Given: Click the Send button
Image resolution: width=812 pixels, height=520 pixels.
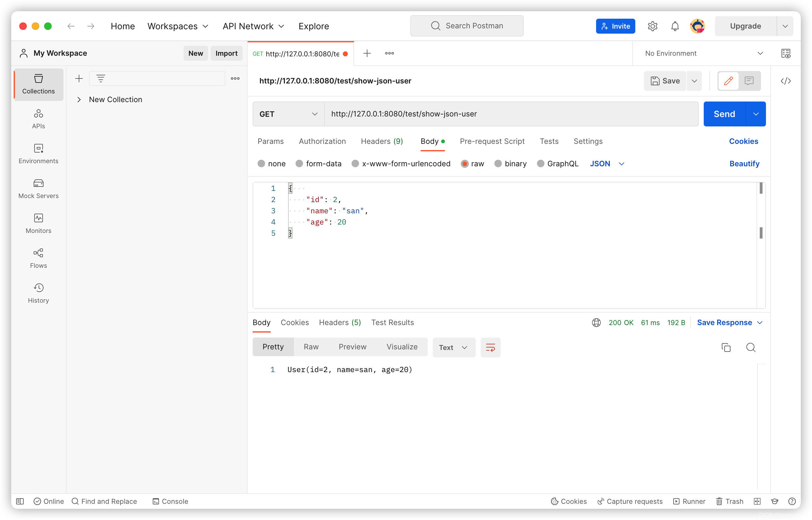Looking at the screenshot, I should pos(724,114).
